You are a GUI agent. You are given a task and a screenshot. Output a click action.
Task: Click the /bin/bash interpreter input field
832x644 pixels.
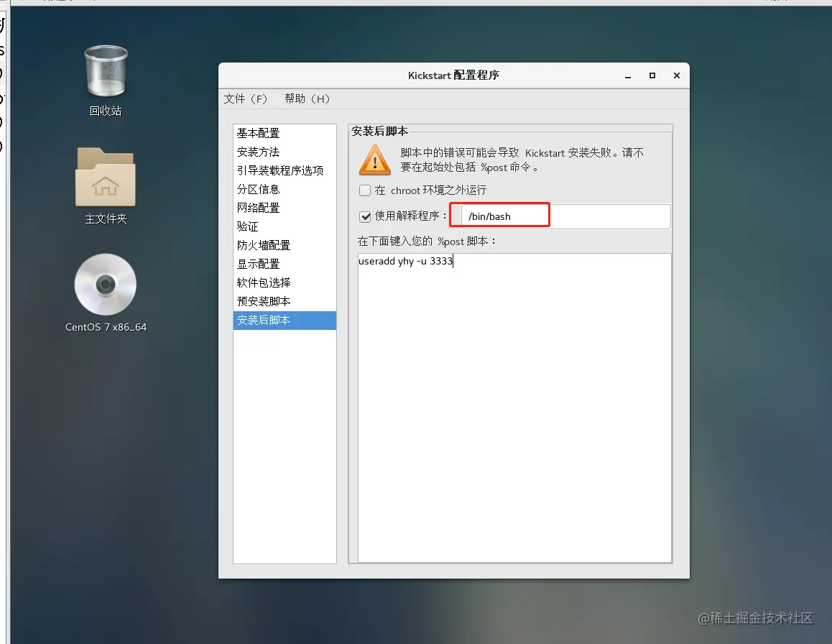(x=565, y=216)
